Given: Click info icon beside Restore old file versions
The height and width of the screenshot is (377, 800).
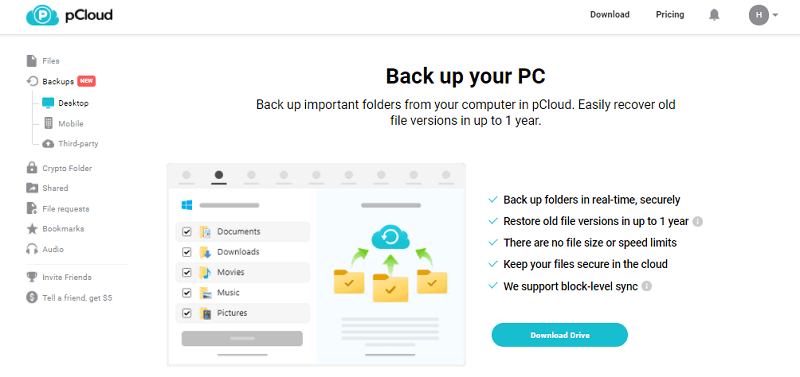Looking at the screenshot, I should pos(697,221).
